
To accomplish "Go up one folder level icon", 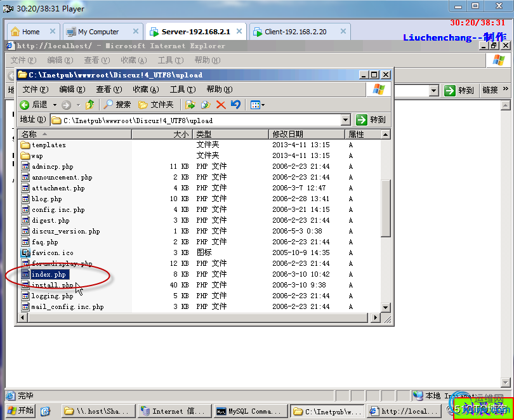I will (89, 105).
